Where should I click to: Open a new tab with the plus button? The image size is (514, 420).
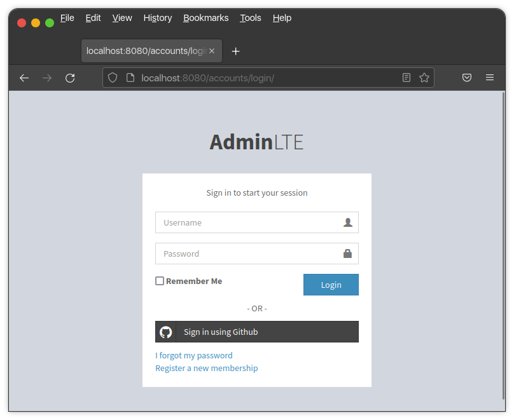pyautogui.click(x=236, y=51)
